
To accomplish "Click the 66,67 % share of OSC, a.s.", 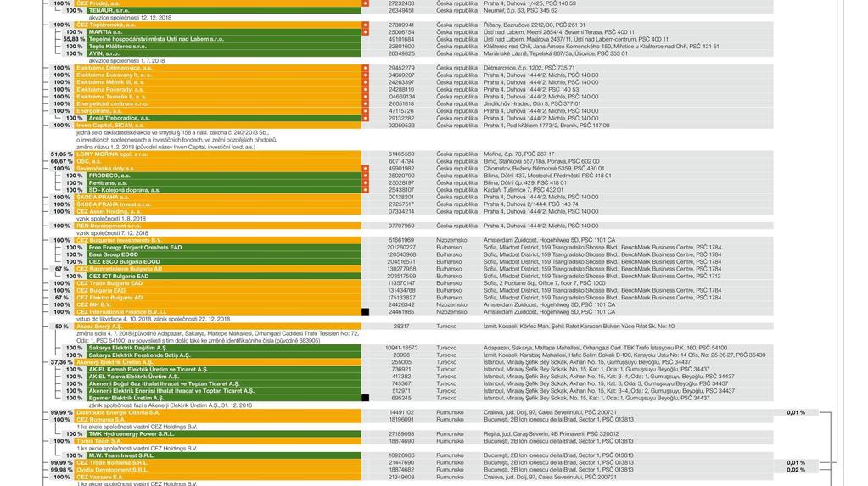I will click(x=61, y=162).
